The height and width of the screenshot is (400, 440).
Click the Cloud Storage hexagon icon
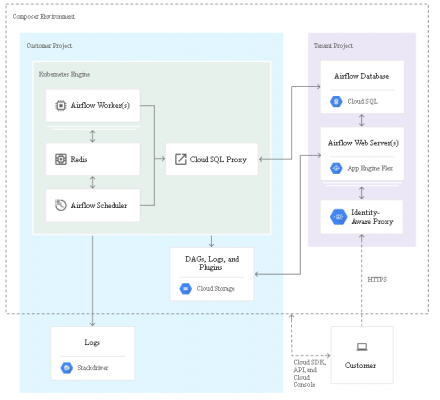pyautogui.click(x=186, y=289)
